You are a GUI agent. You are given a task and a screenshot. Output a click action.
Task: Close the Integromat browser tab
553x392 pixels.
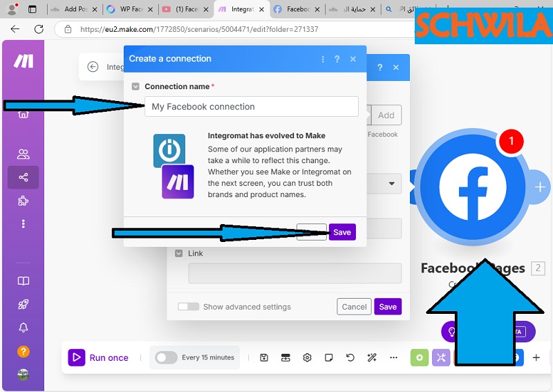(261, 10)
